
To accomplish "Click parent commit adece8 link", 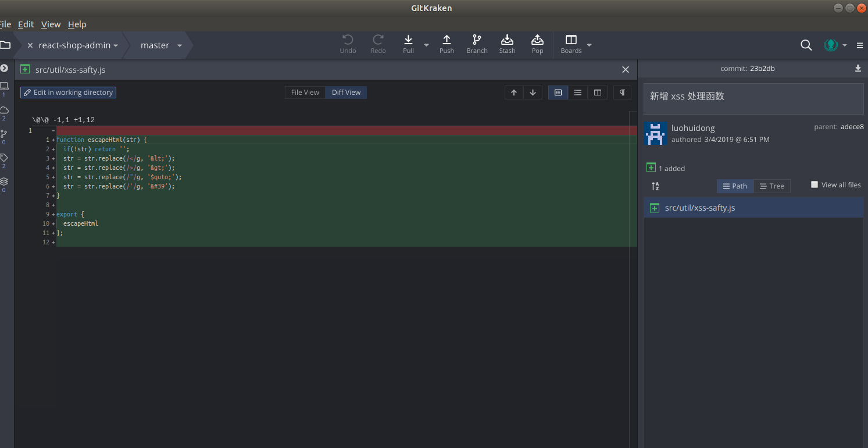I will click(852, 127).
